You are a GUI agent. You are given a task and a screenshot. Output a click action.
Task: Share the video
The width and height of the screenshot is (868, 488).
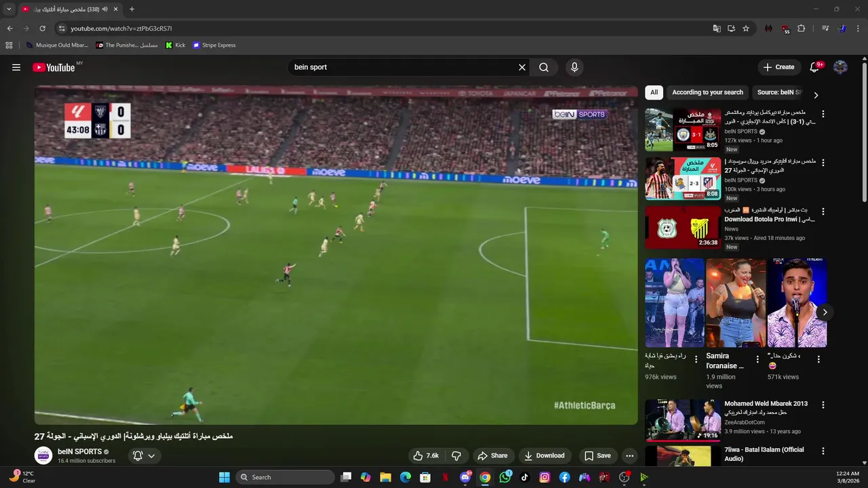click(x=492, y=455)
